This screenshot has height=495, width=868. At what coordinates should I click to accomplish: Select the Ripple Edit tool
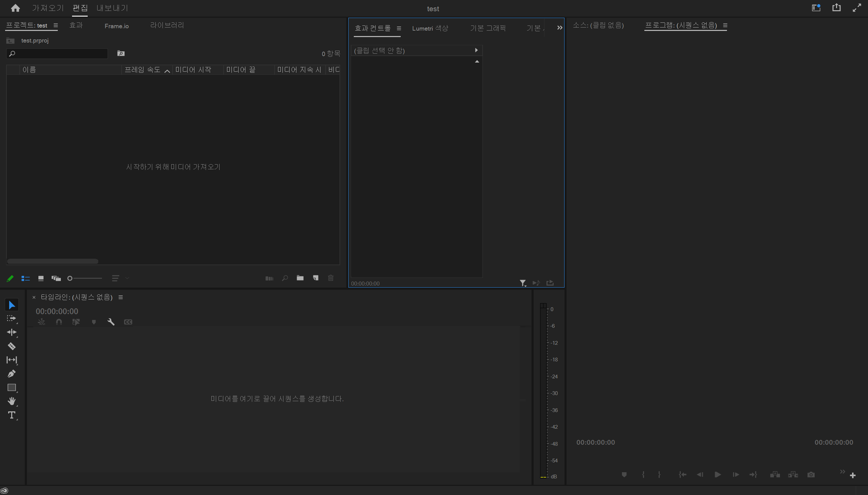[x=12, y=332]
